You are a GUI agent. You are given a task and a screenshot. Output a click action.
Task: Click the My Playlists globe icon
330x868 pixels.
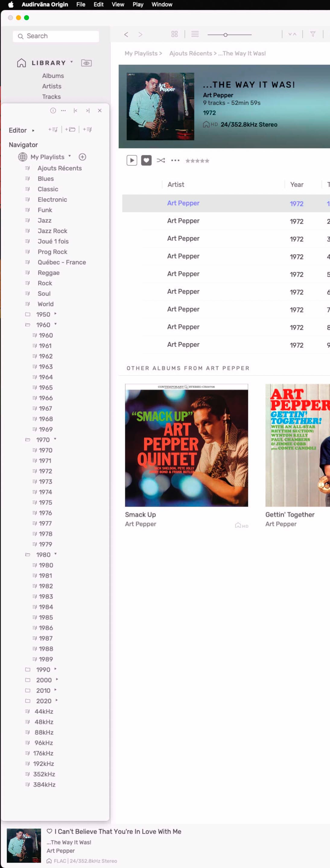click(23, 157)
